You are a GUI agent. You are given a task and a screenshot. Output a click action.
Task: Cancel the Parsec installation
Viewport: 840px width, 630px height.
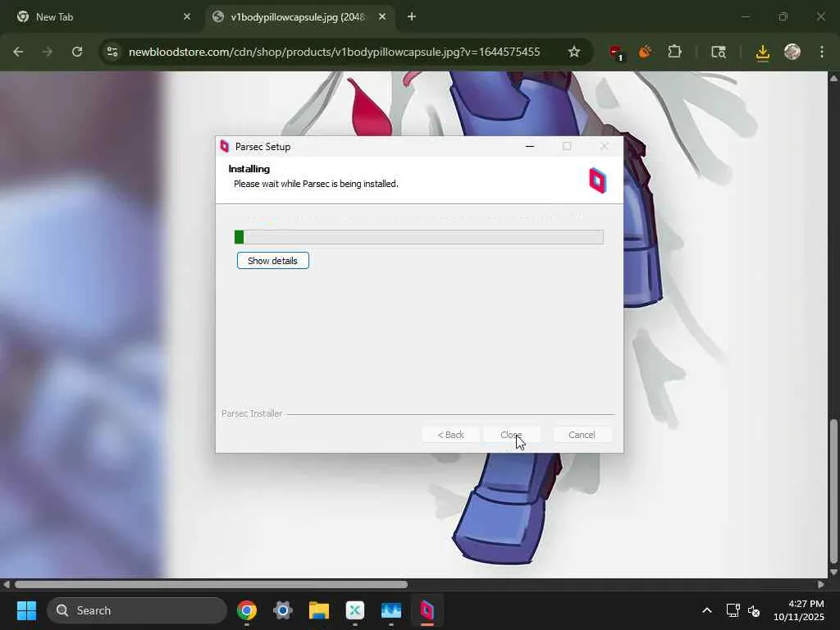[582, 435]
